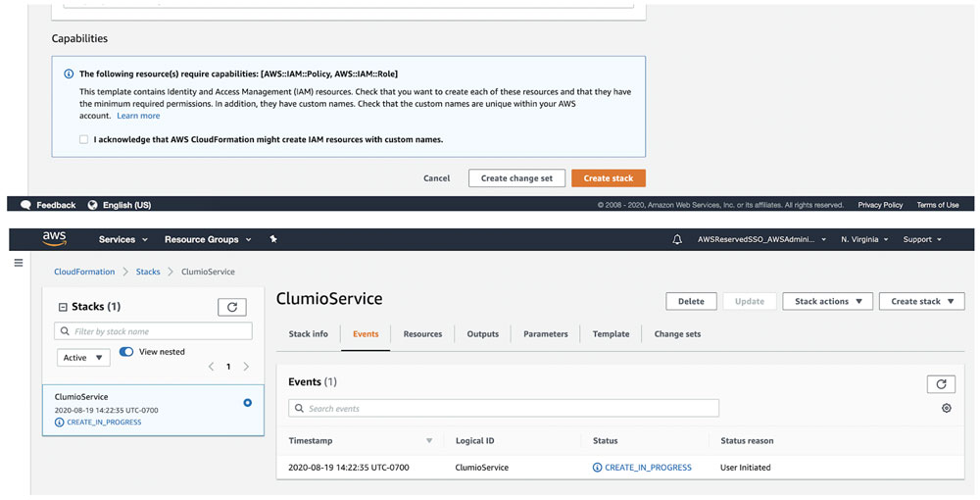Open the notifications bell icon
980x500 pixels.
click(677, 239)
